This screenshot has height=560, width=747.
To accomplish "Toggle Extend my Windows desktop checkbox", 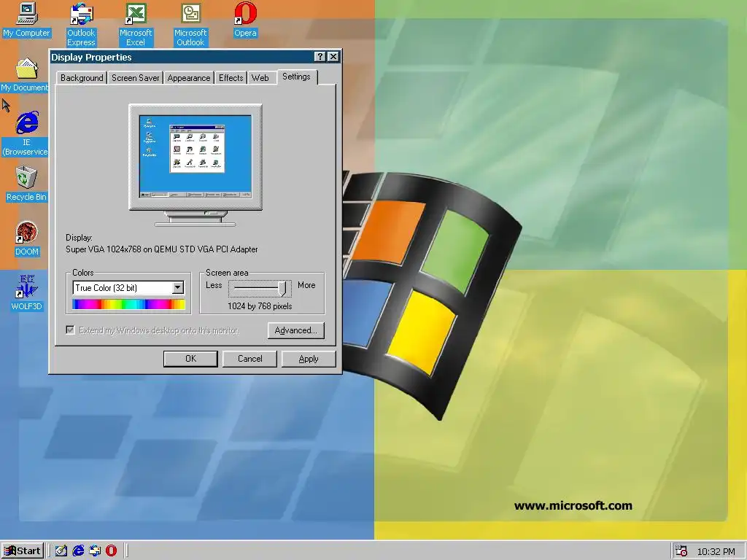I will 70,330.
